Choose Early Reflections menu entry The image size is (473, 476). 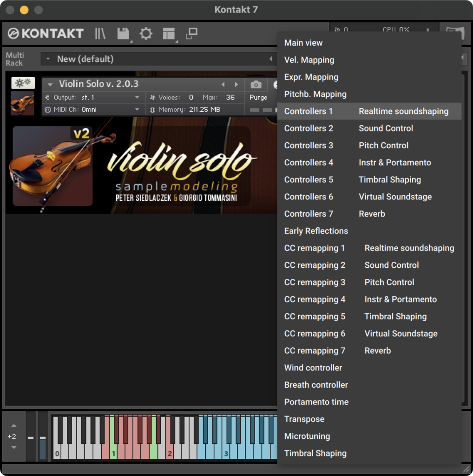tap(369, 231)
